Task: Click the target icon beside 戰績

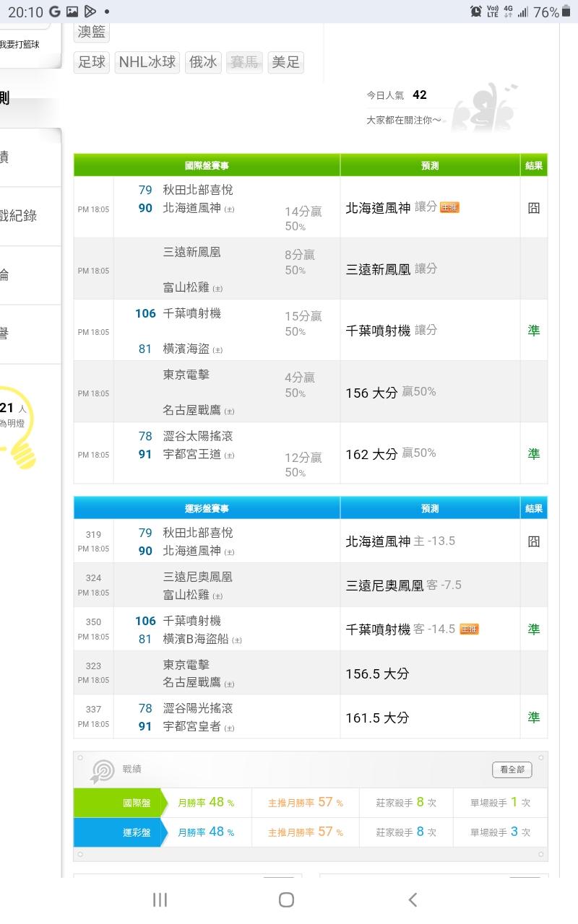Action: [x=102, y=771]
